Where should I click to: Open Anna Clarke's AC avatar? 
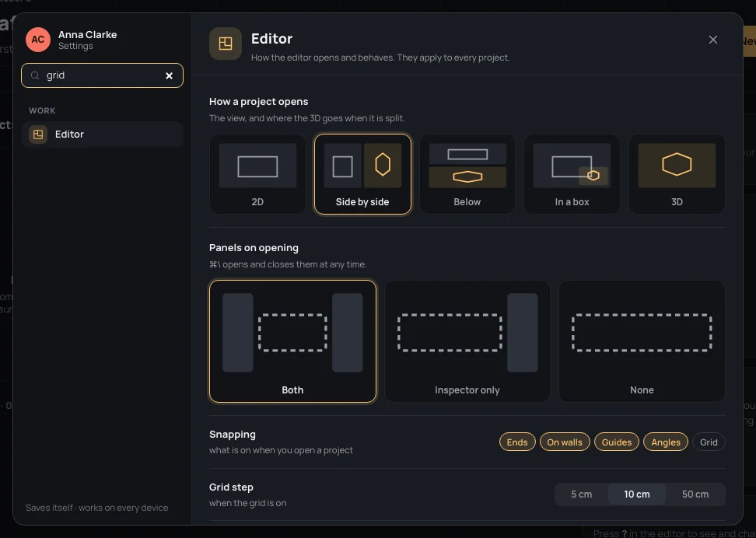(38, 40)
